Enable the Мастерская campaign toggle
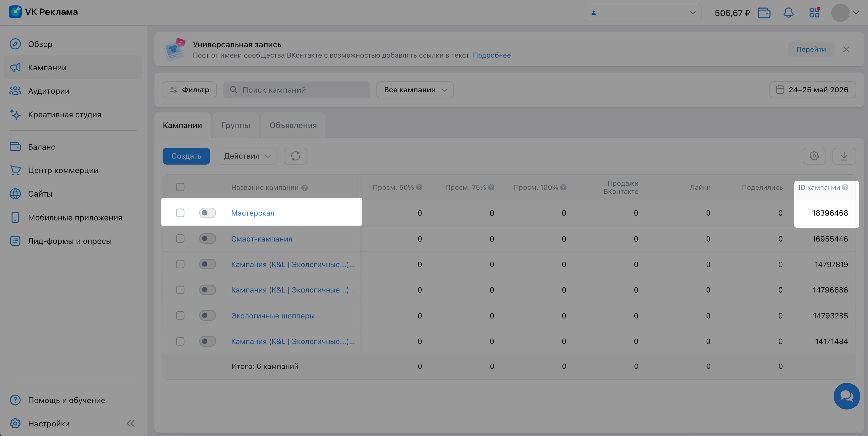Screen dimensions: 868x436 207,213
